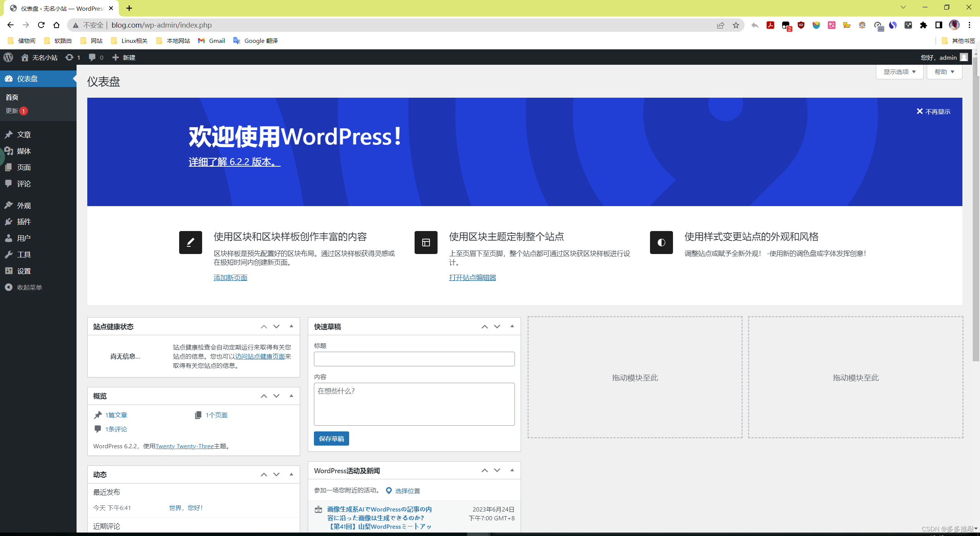Click the comments bubble icon in admin bar

[x=92, y=57]
